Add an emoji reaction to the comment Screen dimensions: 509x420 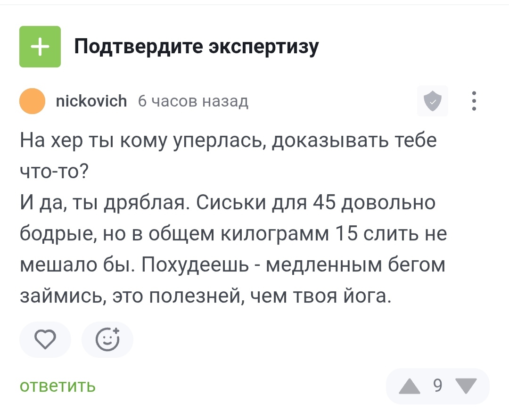(107, 339)
